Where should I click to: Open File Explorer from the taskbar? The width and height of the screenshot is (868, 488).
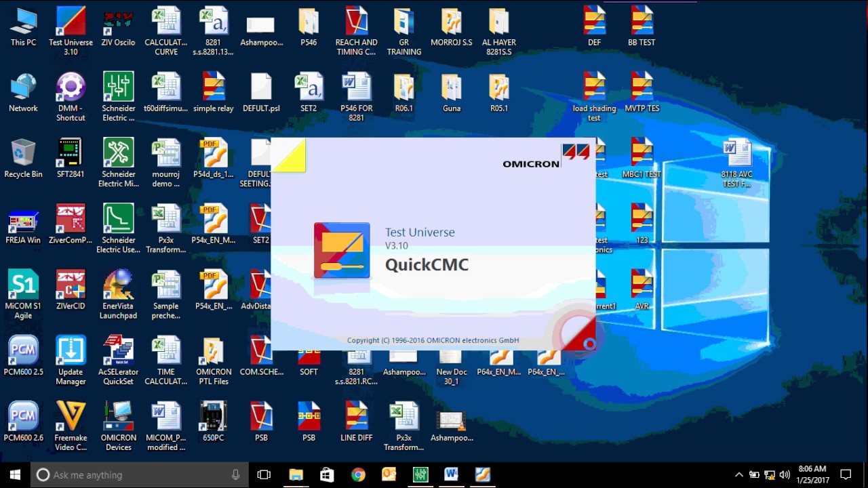296,474
